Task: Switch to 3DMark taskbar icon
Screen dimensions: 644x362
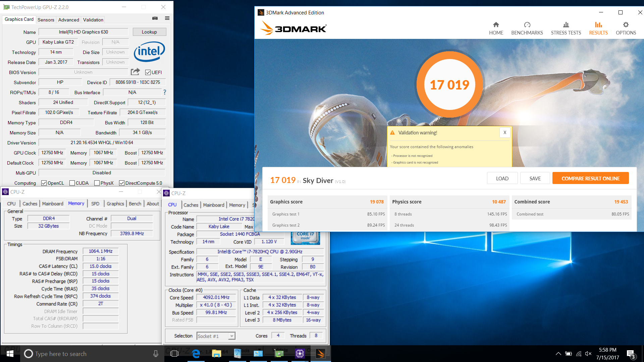Action: [x=321, y=354]
